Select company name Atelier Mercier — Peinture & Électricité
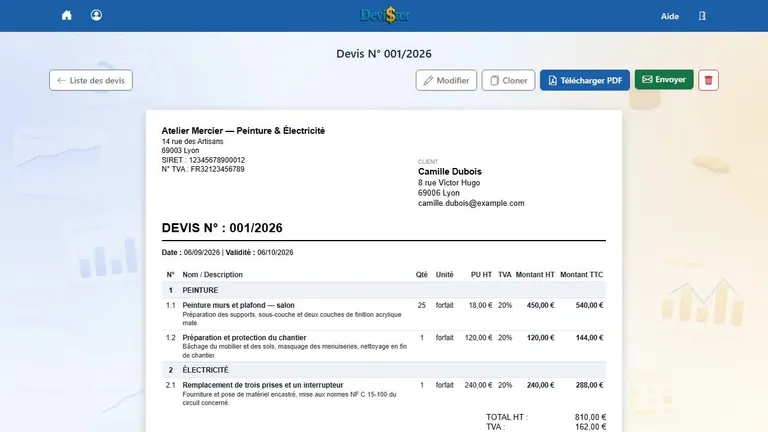This screenshot has width=768, height=432. click(243, 131)
